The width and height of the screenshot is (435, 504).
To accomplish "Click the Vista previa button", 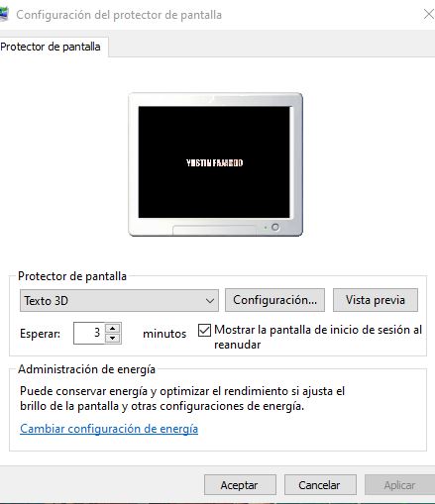I will point(376,300).
